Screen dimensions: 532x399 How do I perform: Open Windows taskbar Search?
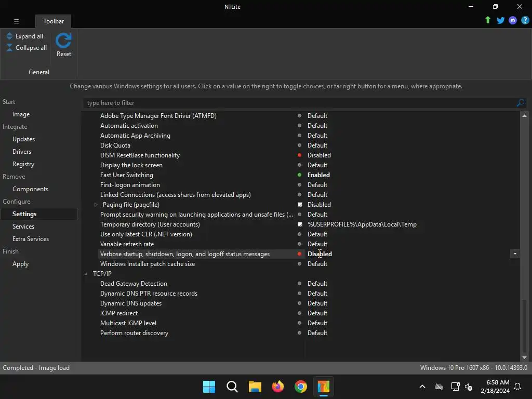pos(232,387)
